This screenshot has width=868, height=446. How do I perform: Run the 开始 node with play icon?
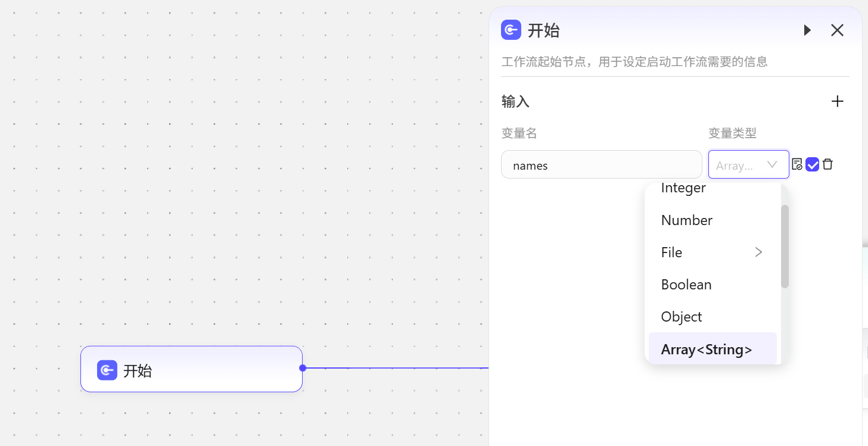tap(807, 30)
